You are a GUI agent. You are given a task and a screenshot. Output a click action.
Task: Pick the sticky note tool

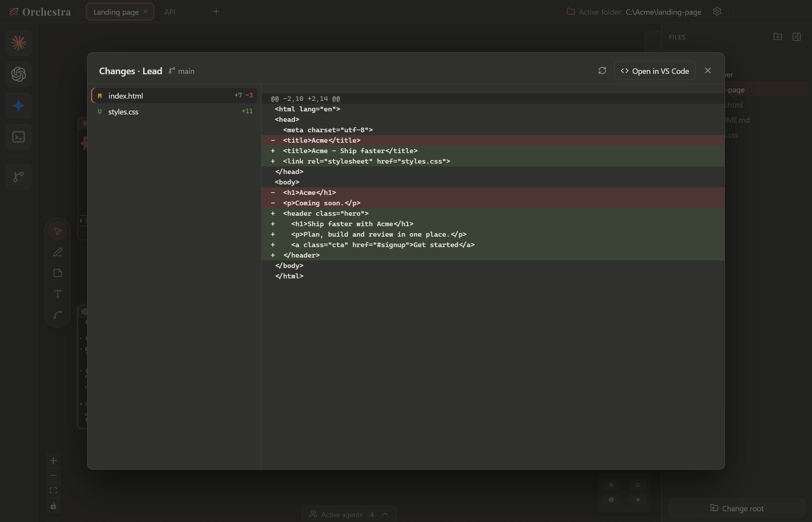point(58,273)
